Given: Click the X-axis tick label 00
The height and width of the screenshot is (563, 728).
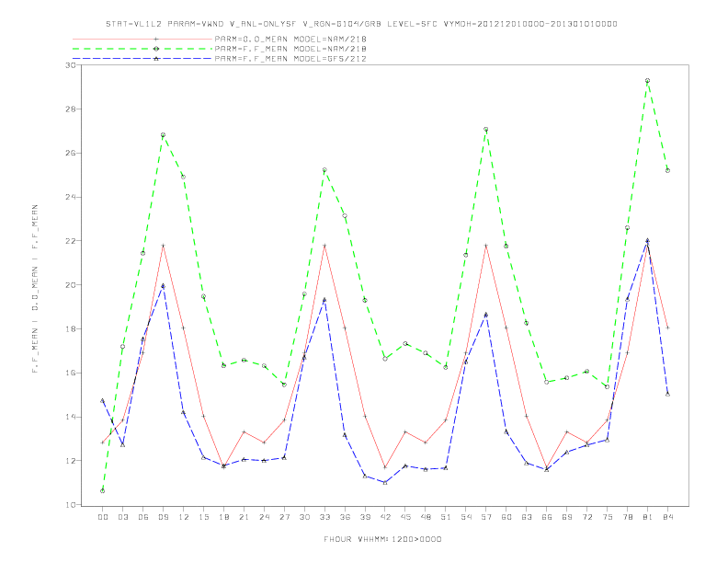Looking at the screenshot, I should coord(103,517).
